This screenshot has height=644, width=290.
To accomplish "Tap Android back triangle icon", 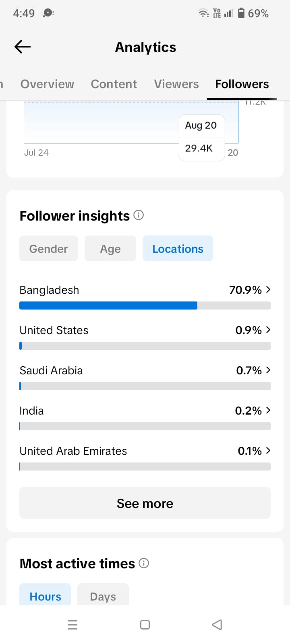I will (217, 625).
